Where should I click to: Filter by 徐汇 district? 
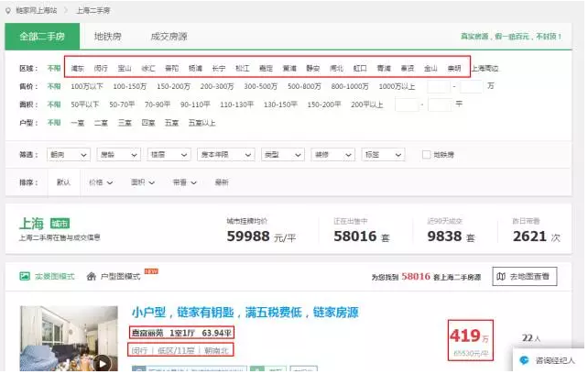tap(148, 69)
